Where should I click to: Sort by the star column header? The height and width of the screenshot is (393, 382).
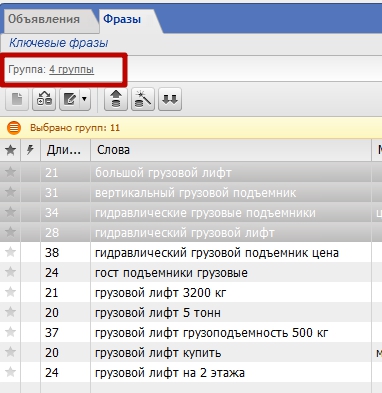coord(10,150)
